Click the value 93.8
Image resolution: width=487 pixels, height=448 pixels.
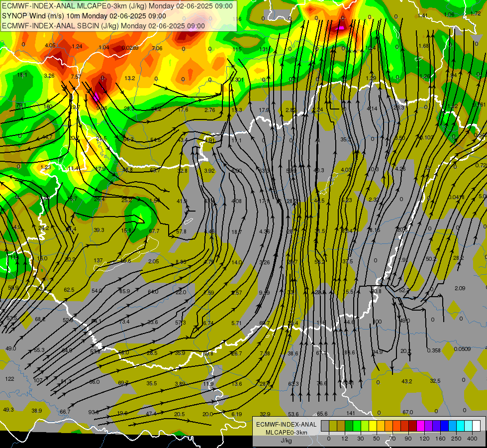94,412
